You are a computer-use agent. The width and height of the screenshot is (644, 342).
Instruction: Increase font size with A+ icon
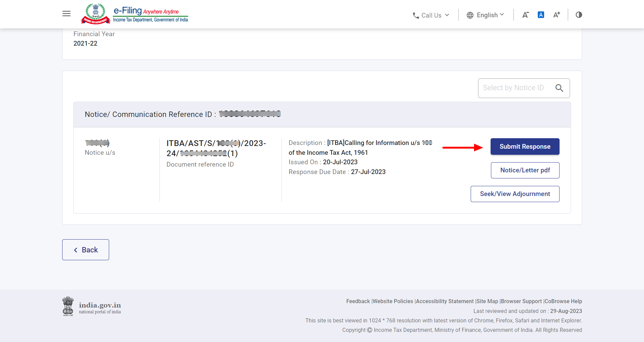pos(556,15)
